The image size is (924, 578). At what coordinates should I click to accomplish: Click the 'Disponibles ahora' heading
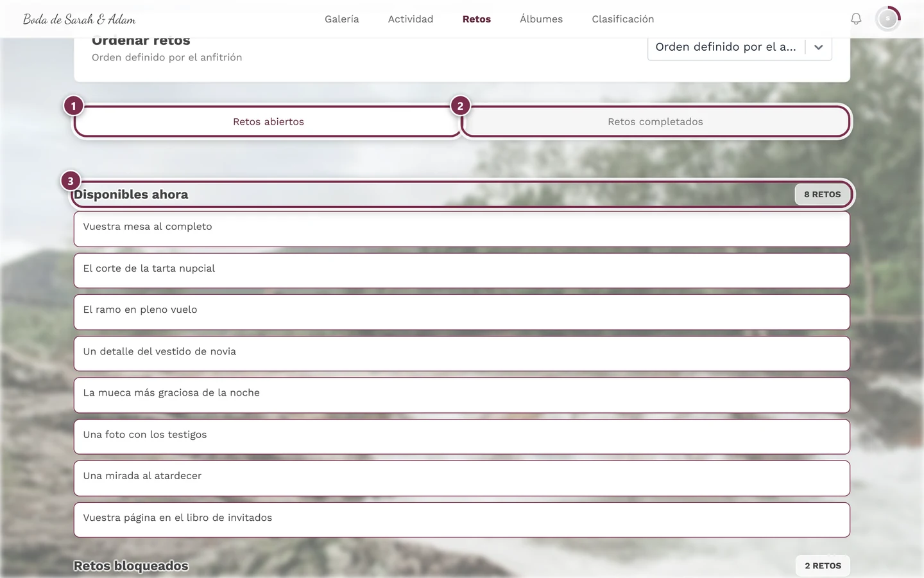tap(131, 195)
